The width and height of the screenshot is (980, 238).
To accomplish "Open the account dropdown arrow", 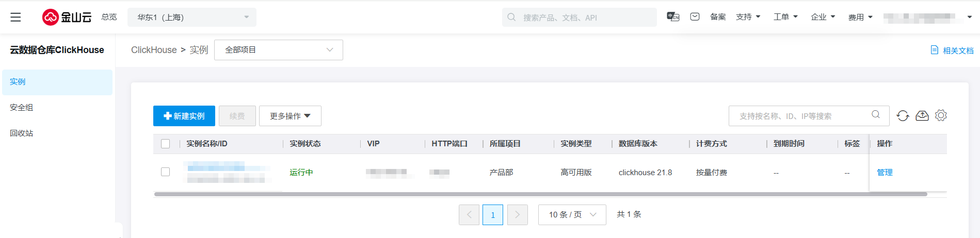I will point(969,17).
